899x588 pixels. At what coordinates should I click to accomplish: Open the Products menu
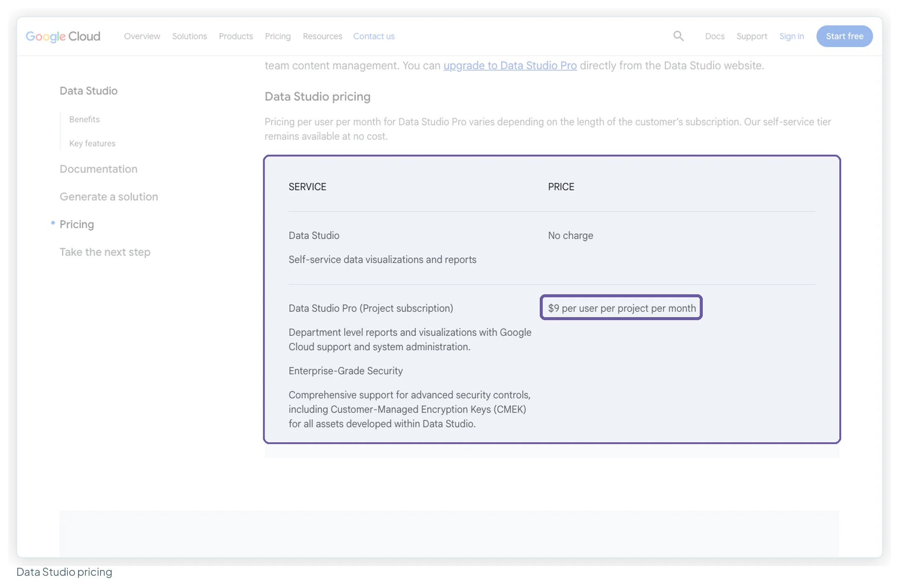coord(236,36)
